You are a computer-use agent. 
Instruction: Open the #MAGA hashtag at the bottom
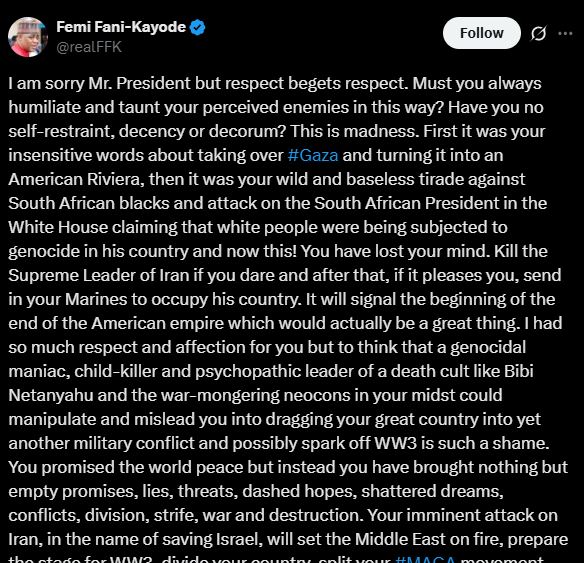(x=425, y=559)
